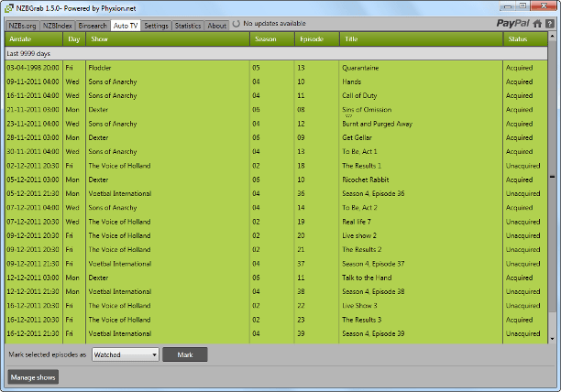
Task: Select episode titled 'Ricochet Rabbit'
Action: [x=366, y=180]
